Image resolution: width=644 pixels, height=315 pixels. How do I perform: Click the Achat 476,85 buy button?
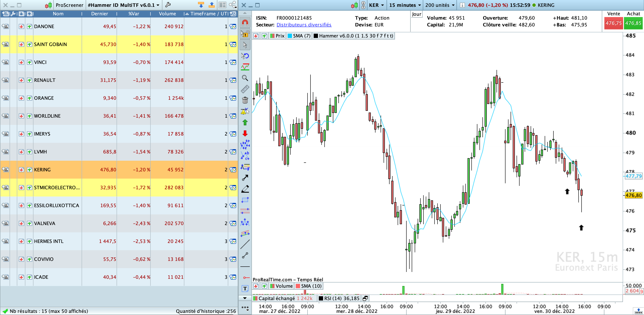633,23
